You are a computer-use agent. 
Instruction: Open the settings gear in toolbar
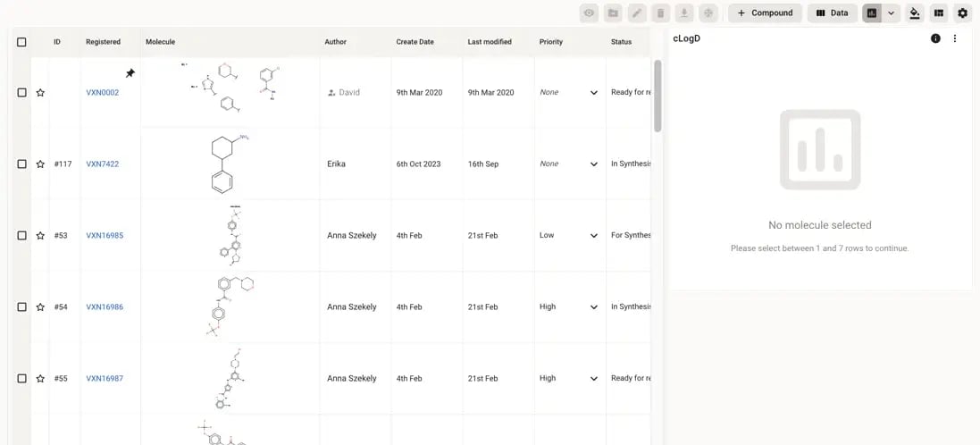(962, 13)
